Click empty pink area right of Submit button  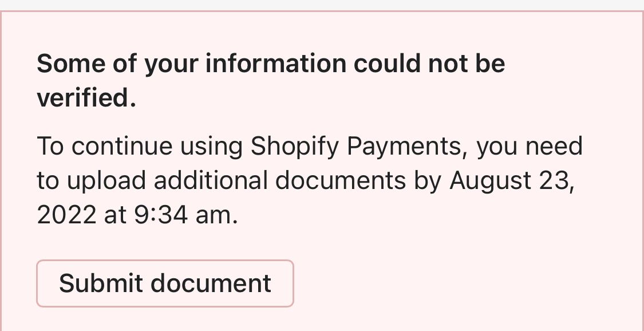[x=458, y=283]
